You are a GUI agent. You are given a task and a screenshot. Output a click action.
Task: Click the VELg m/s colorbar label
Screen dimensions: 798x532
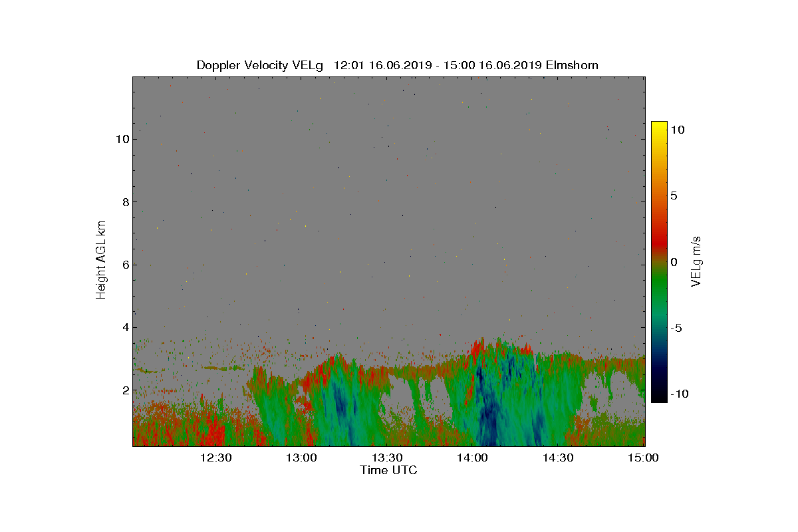pyautogui.click(x=696, y=261)
